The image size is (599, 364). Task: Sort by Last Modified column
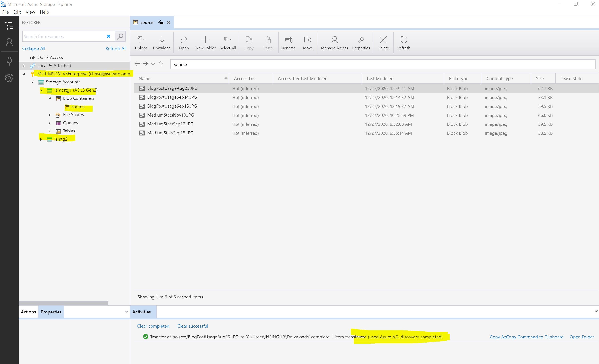pos(402,78)
